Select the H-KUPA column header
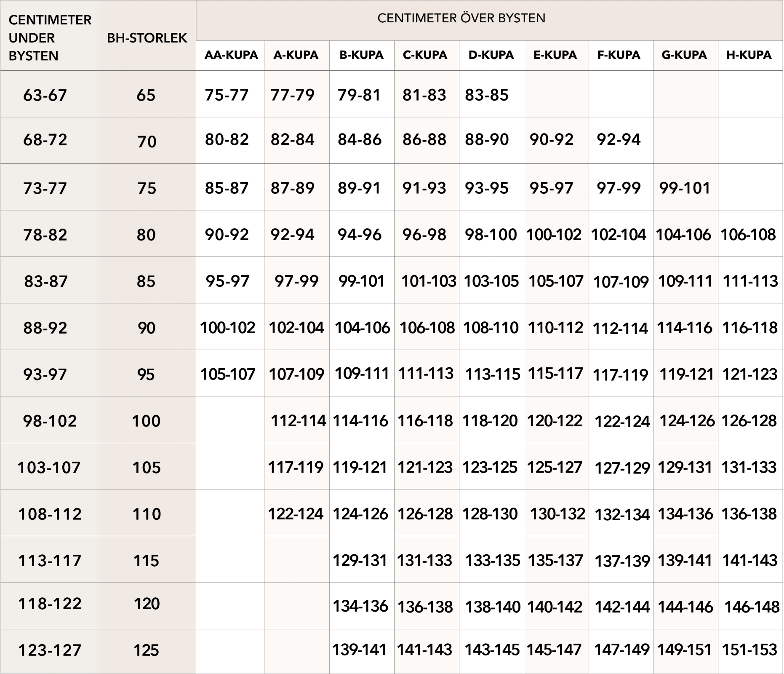Viewport: 784px width, 674px height. [x=749, y=55]
